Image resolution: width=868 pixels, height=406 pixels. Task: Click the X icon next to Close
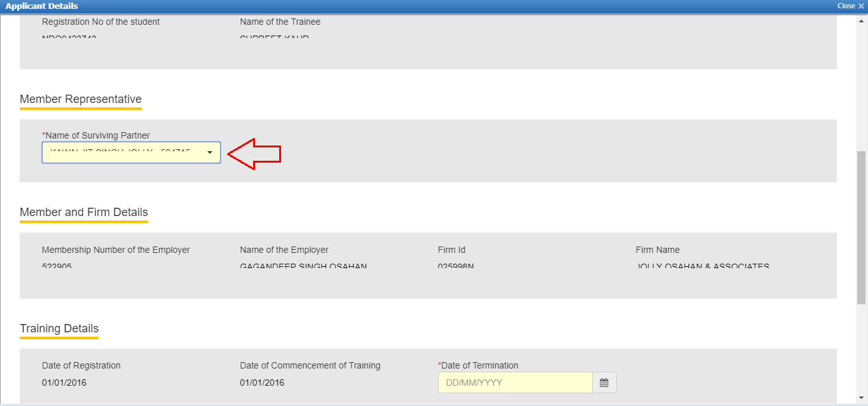(862, 6)
